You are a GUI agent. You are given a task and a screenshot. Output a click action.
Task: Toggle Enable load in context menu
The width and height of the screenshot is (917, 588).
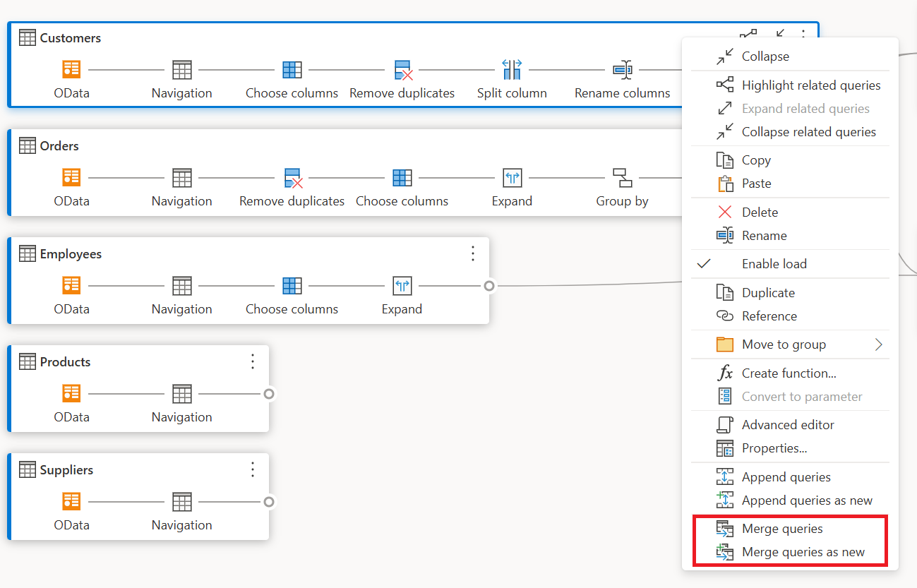(x=789, y=264)
